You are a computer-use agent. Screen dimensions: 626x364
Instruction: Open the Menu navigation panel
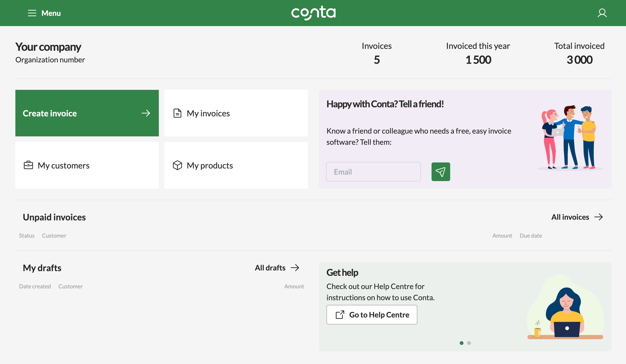pos(43,13)
